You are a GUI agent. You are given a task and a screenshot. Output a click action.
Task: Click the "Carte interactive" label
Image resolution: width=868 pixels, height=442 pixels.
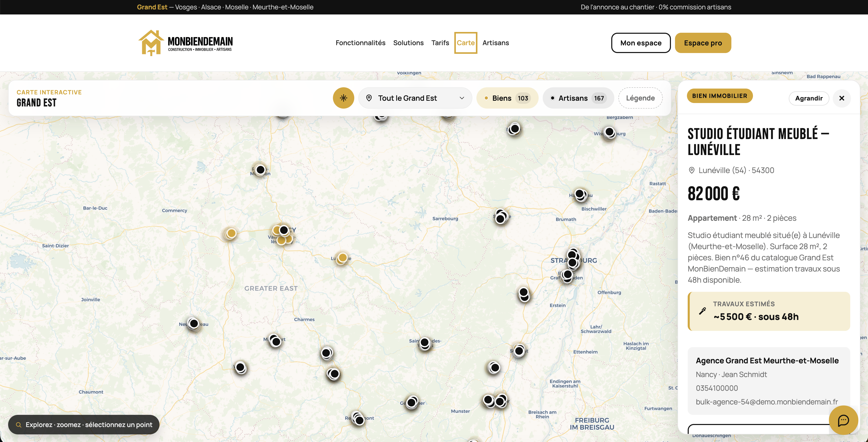pos(49,92)
